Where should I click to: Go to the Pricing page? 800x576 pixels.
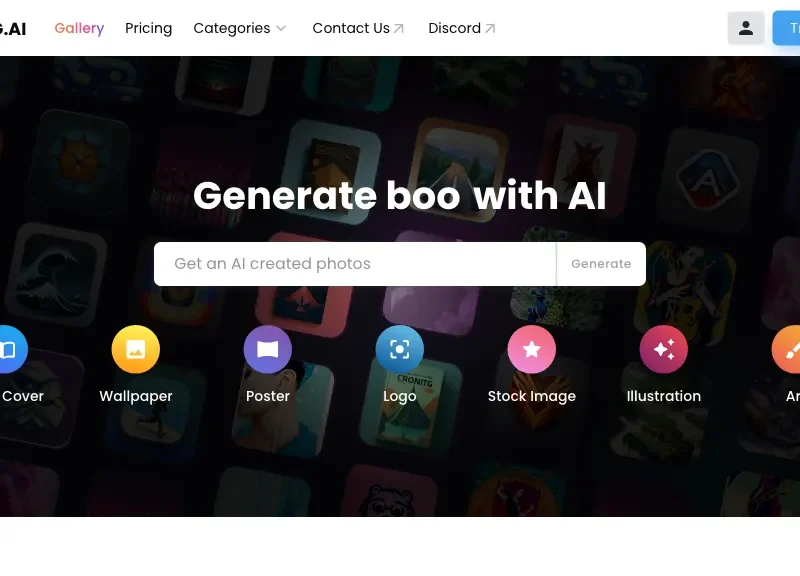[148, 28]
